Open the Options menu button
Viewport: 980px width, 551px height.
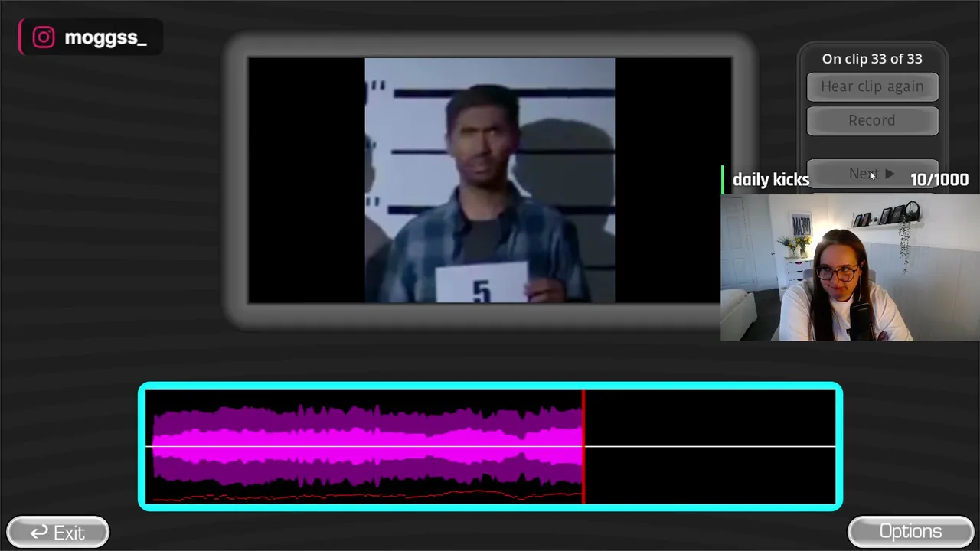pyautogui.click(x=910, y=532)
